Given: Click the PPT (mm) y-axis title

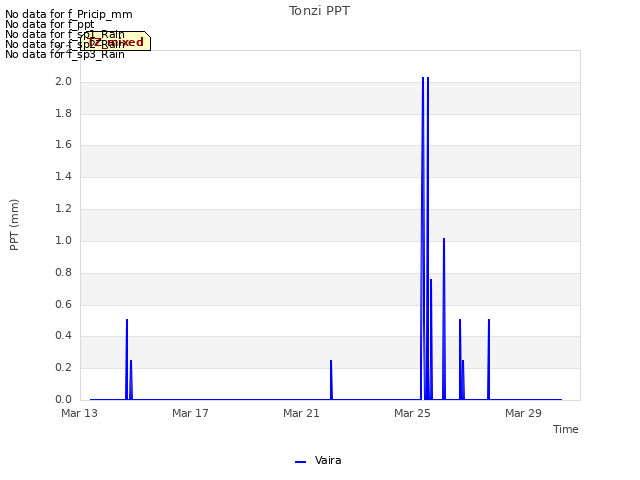Looking at the screenshot, I should [x=14, y=224].
